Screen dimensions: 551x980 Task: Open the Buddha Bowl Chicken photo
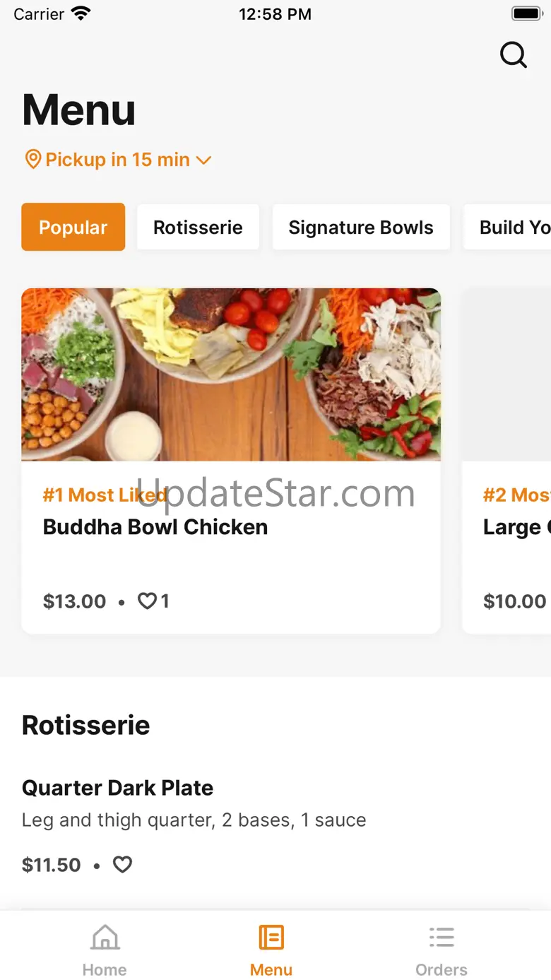pyautogui.click(x=231, y=374)
